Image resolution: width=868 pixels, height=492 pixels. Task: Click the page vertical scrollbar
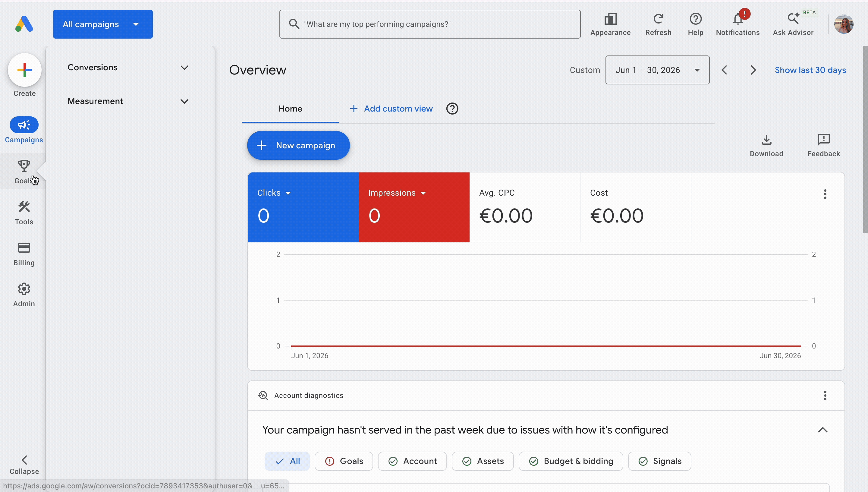coord(865,139)
